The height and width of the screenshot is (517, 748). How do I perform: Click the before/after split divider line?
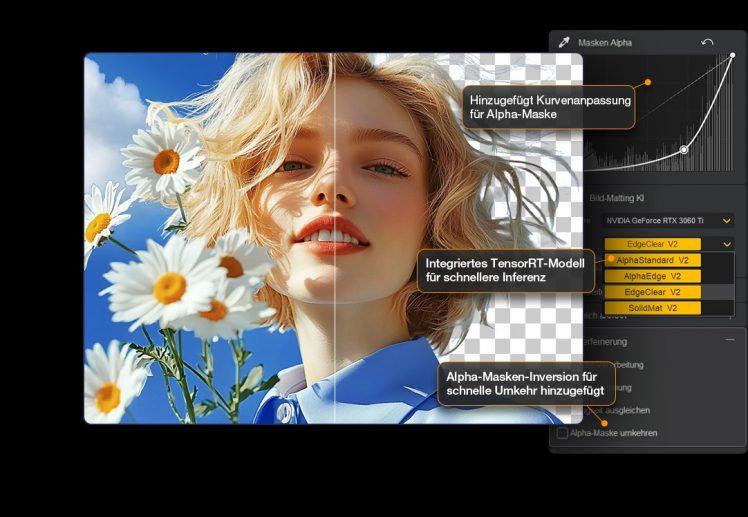333,238
